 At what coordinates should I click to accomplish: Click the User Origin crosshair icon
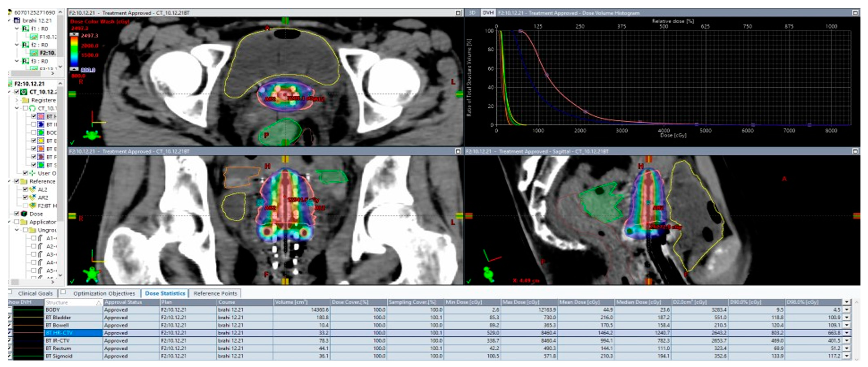(32, 173)
